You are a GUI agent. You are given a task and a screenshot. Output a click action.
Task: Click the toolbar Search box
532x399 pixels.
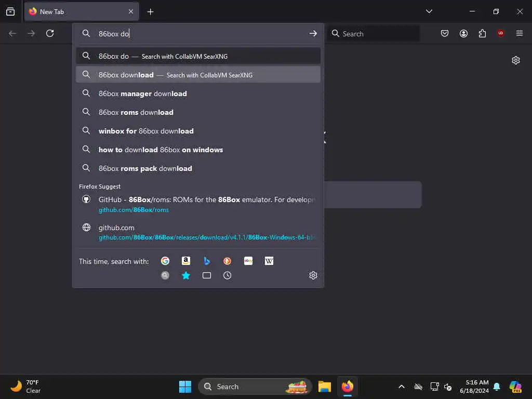point(373,34)
